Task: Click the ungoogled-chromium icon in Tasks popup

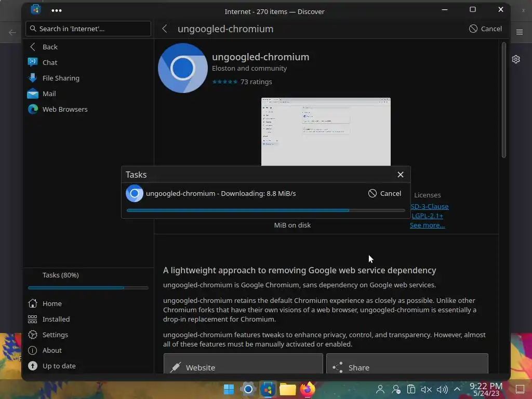Action: pyautogui.click(x=135, y=193)
